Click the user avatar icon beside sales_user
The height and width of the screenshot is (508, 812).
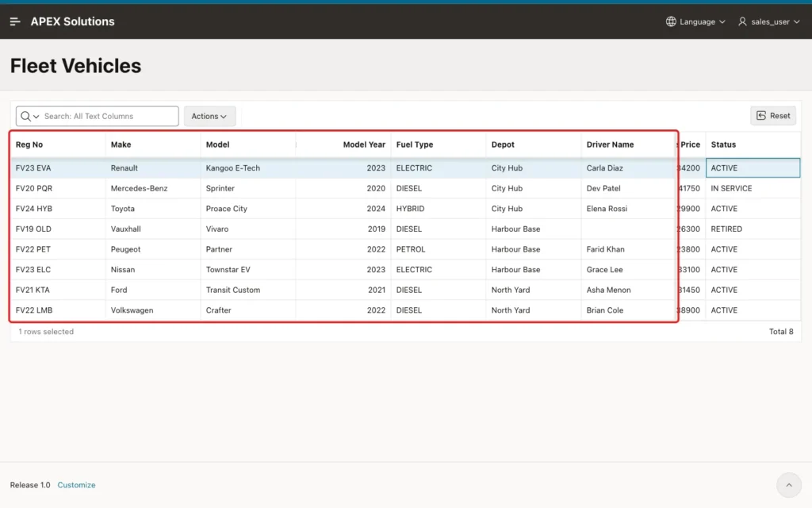click(x=742, y=21)
